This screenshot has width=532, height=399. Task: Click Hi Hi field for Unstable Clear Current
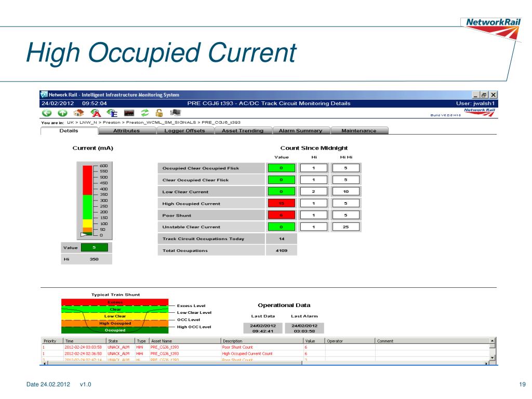[345, 227]
